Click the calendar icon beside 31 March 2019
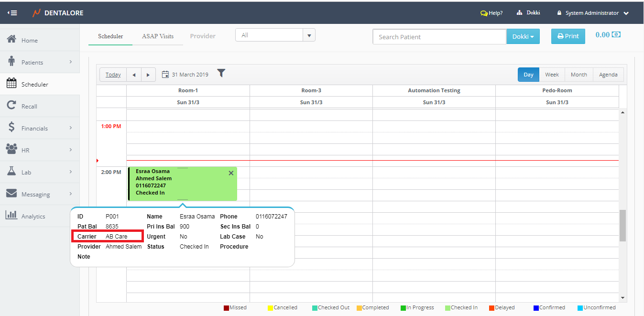This screenshot has width=644, height=316. click(165, 75)
